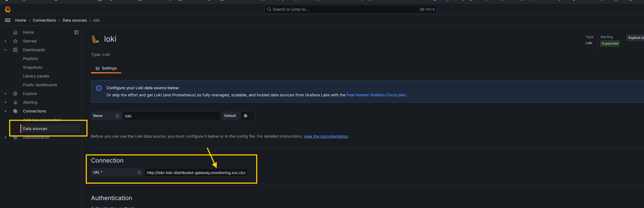Go to Connections breadcrumb

click(44, 20)
